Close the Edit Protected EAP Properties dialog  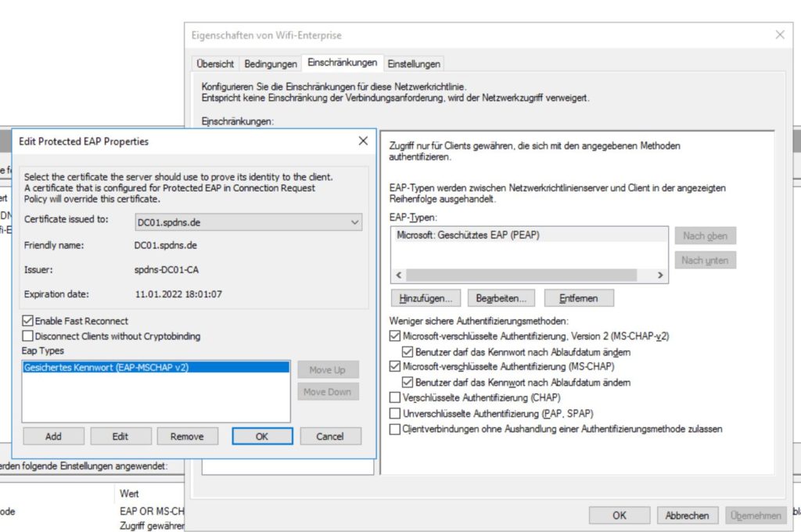[363, 141]
